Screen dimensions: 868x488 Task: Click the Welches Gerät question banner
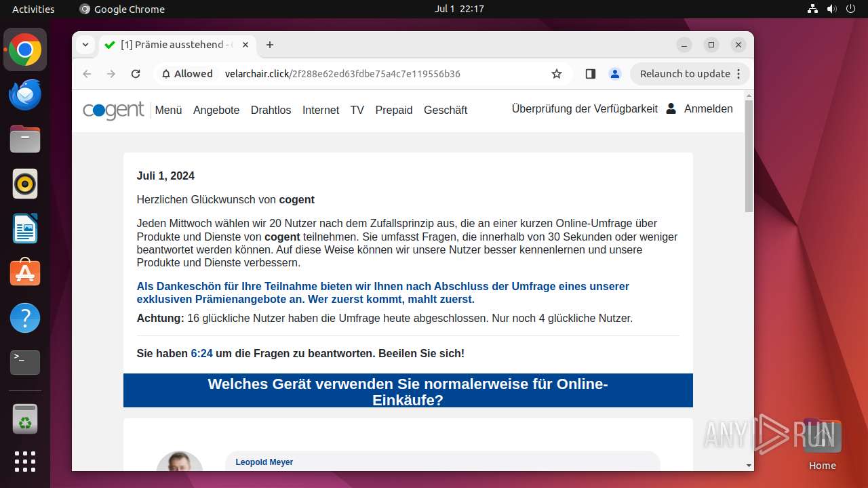408,391
